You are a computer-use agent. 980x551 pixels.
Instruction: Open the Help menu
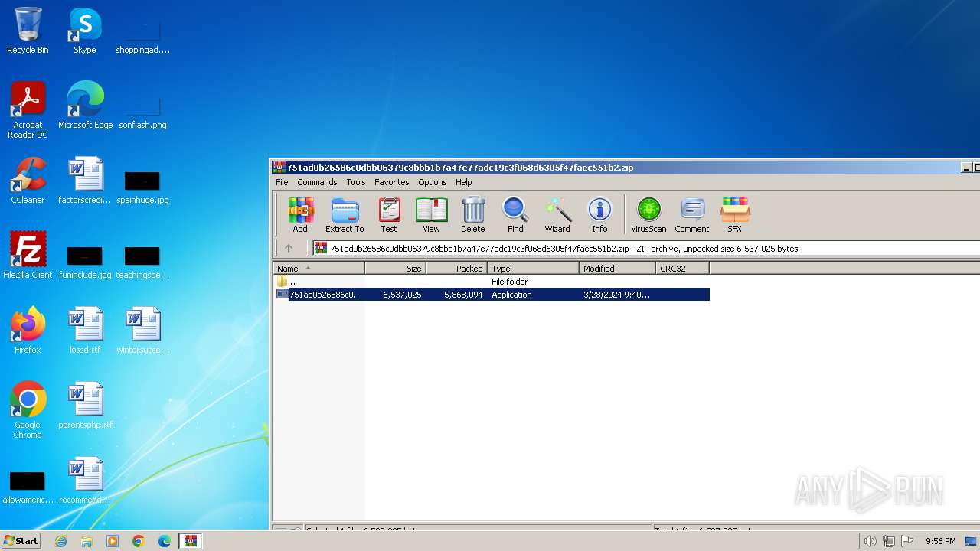[x=463, y=182]
